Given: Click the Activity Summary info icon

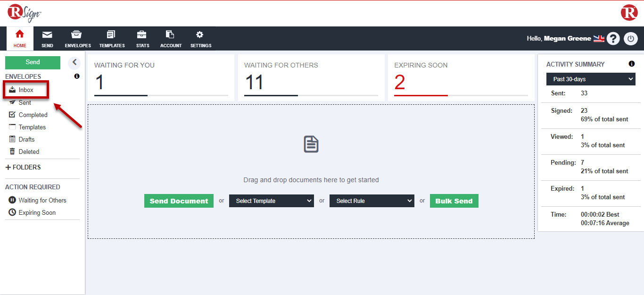Looking at the screenshot, I should tap(632, 64).
